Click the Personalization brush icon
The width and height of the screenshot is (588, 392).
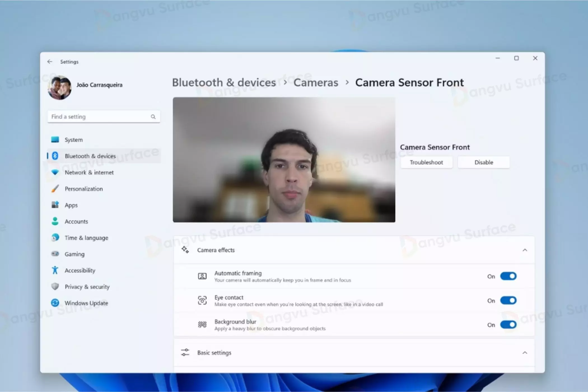click(x=55, y=188)
